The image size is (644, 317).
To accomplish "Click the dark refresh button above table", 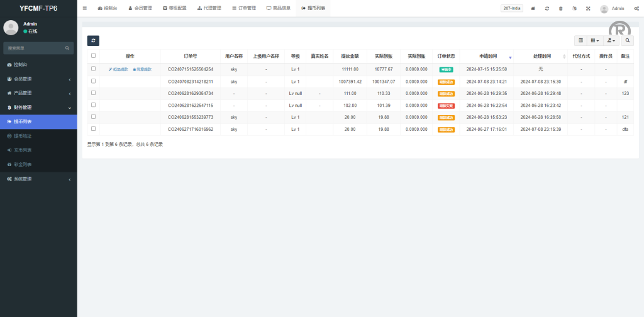I will click(x=93, y=40).
